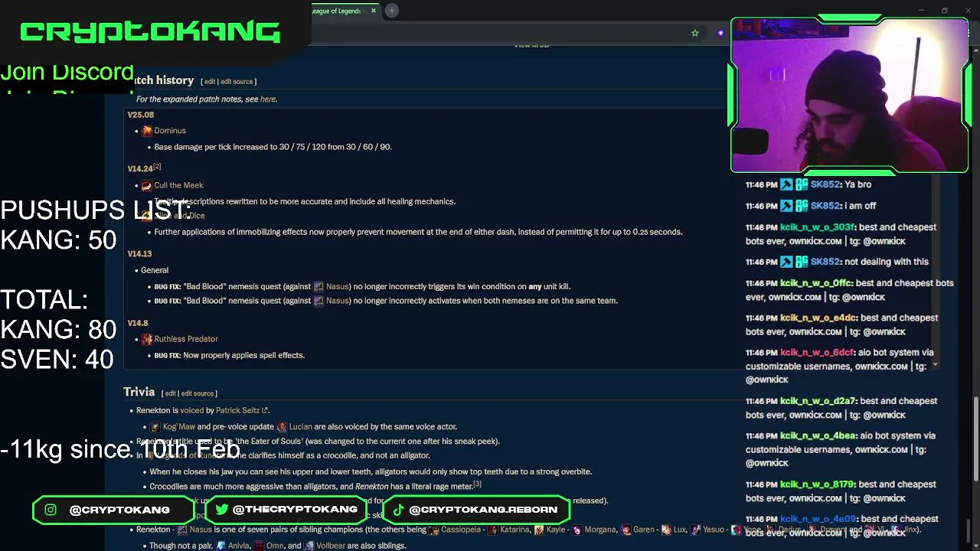
Task: Open the Ornn champion link
Action: (x=275, y=546)
